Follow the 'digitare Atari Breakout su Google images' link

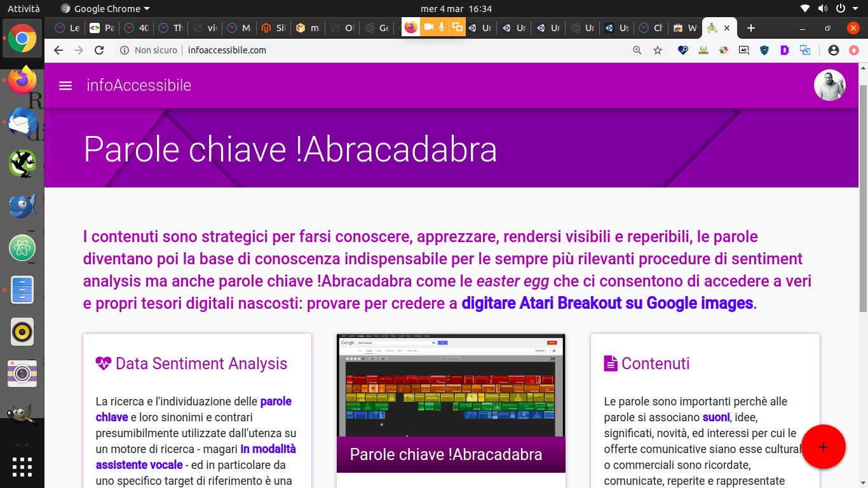tap(607, 303)
